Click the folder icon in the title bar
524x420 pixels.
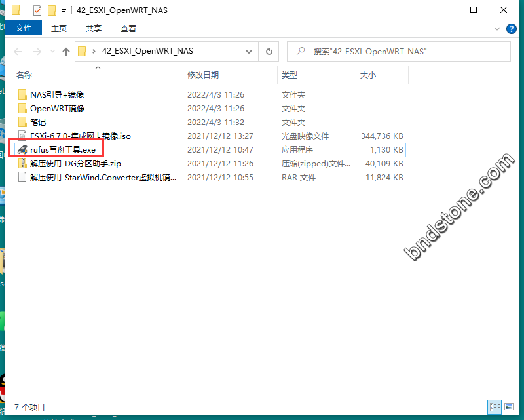tap(16, 10)
